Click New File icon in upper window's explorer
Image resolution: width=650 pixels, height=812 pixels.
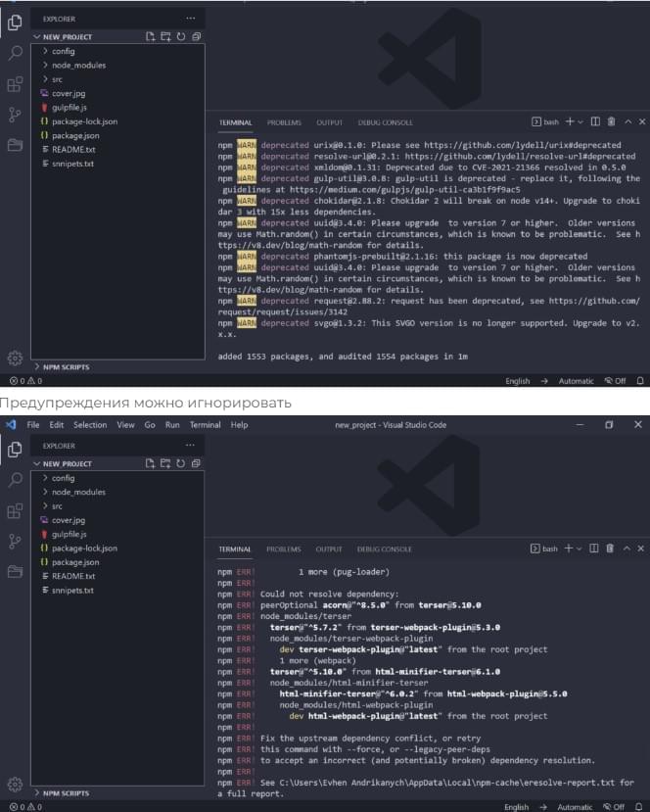coord(150,36)
